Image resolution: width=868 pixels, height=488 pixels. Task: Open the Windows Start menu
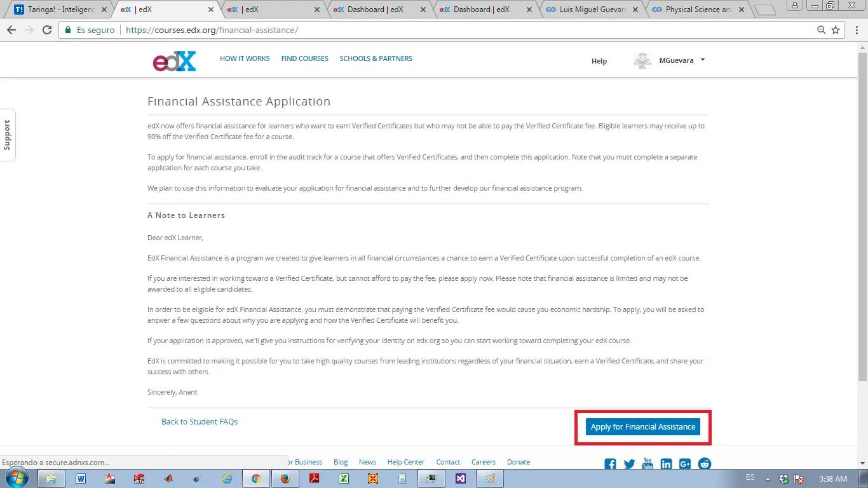pos(17,478)
